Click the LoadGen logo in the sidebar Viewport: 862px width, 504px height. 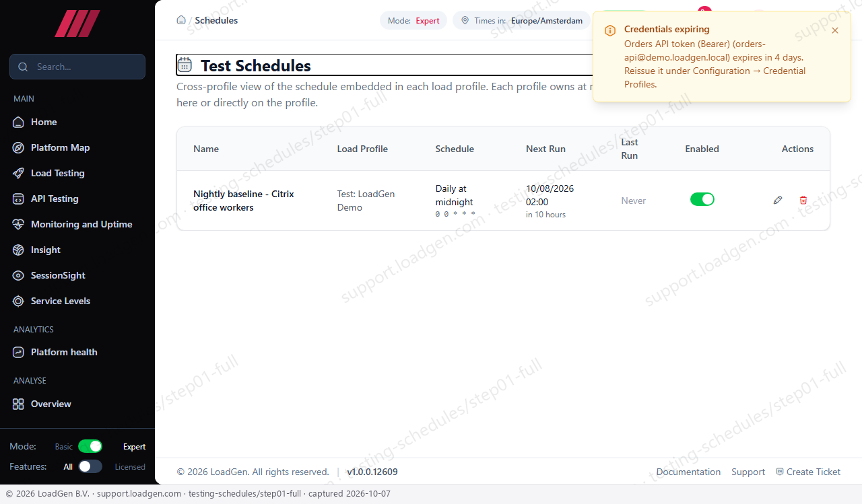point(77,24)
